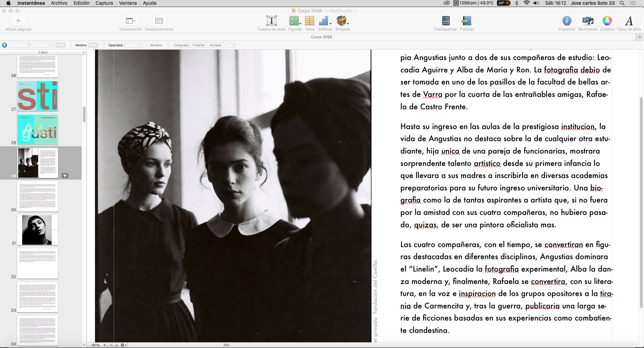Click the Añadir páginas plus button
This screenshot has width=644, height=348.
coord(18,21)
